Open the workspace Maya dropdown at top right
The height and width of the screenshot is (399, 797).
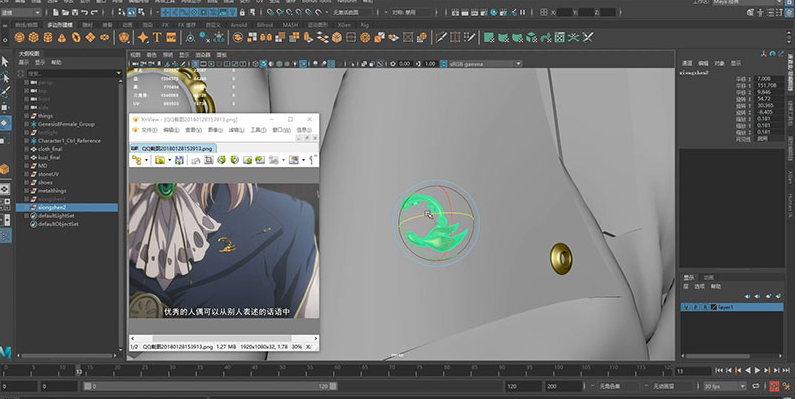(x=747, y=2)
